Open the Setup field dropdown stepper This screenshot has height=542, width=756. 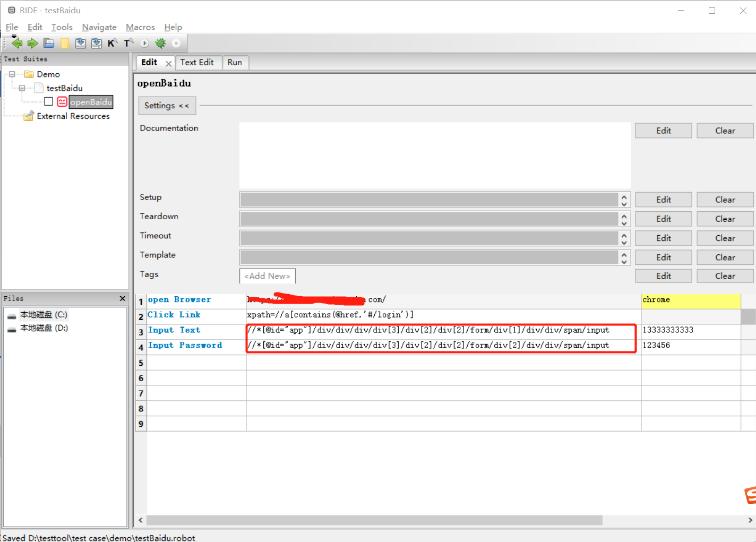624,200
